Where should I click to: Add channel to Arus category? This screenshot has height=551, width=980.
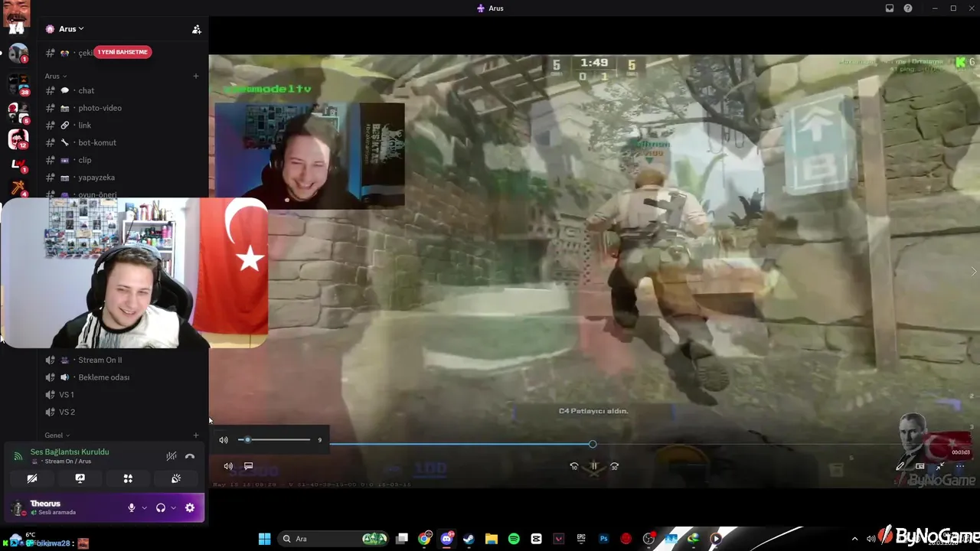click(x=196, y=76)
